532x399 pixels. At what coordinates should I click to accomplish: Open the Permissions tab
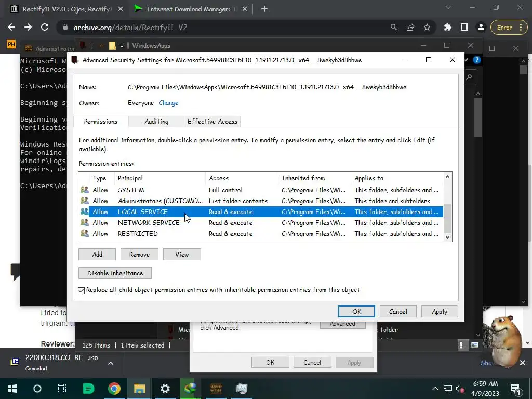coord(101,122)
